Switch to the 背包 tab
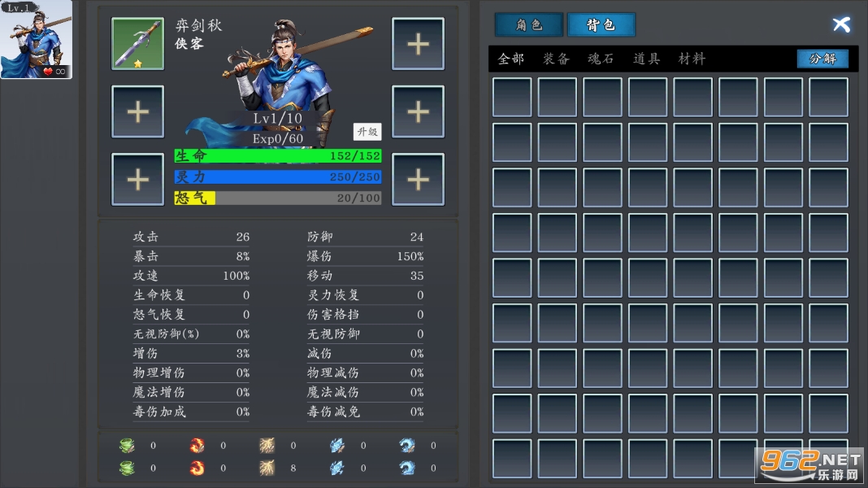Image resolution: width=868 pixels, height=488 pixels. coord(601,25)
